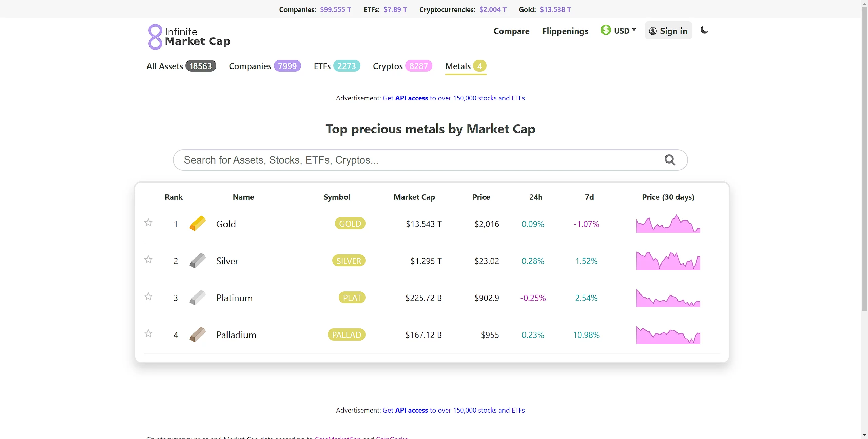
Task: Favorite Palladium with the star
Action: tap(148, 333)
